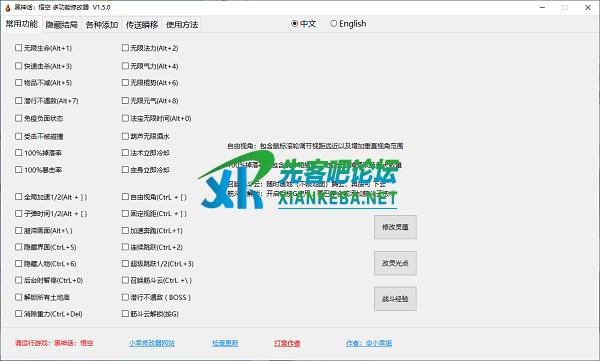Screen dimensions: 600x361
Task: Open the 隐藏结局 tab
Action: (x=62, y=25)
